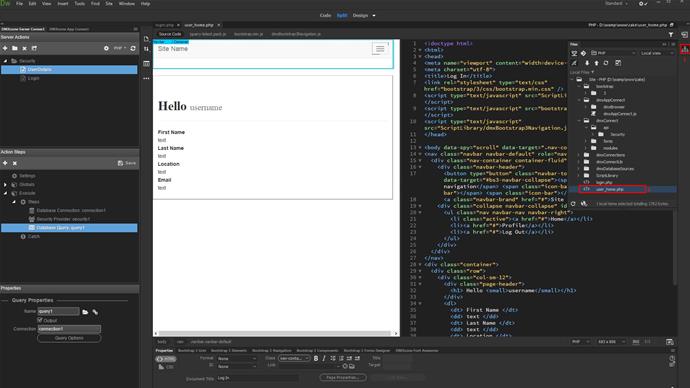
Task: Expand the Globals node in Action Steps
Action: click(x=5, y=185)
